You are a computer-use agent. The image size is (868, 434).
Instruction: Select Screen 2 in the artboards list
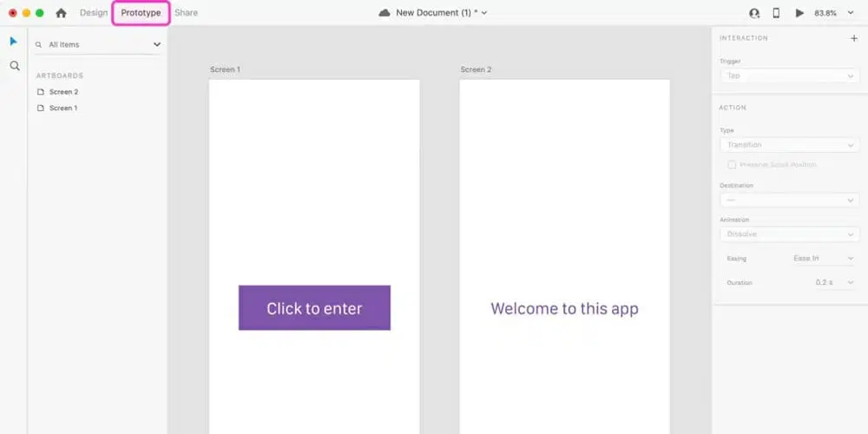63,92
